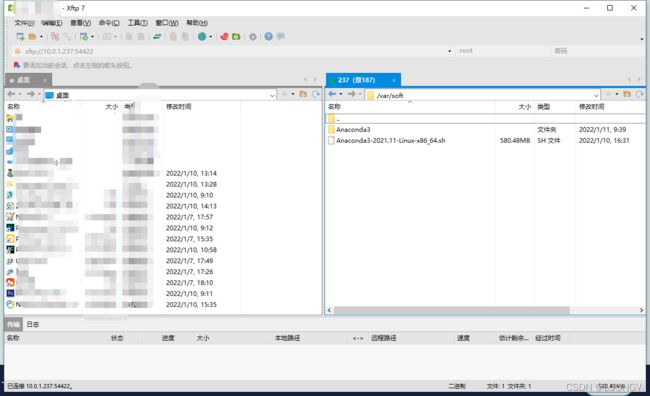Open the 工具(T) menu

pos(137,23)
